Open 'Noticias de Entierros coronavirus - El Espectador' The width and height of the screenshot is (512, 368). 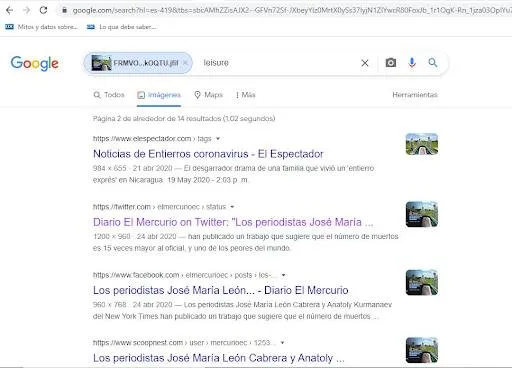[x=208, y=154]
